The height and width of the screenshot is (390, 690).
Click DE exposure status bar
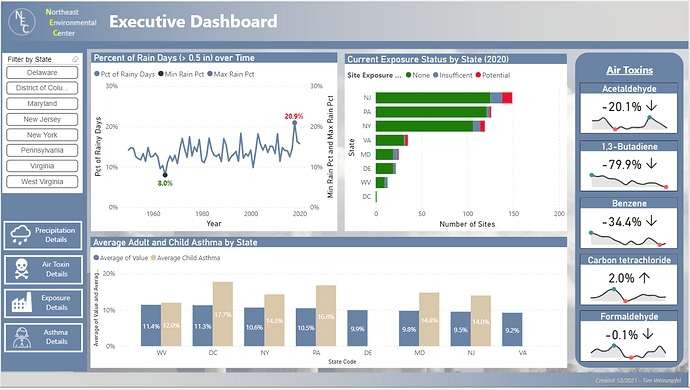(x=386, y=168)
